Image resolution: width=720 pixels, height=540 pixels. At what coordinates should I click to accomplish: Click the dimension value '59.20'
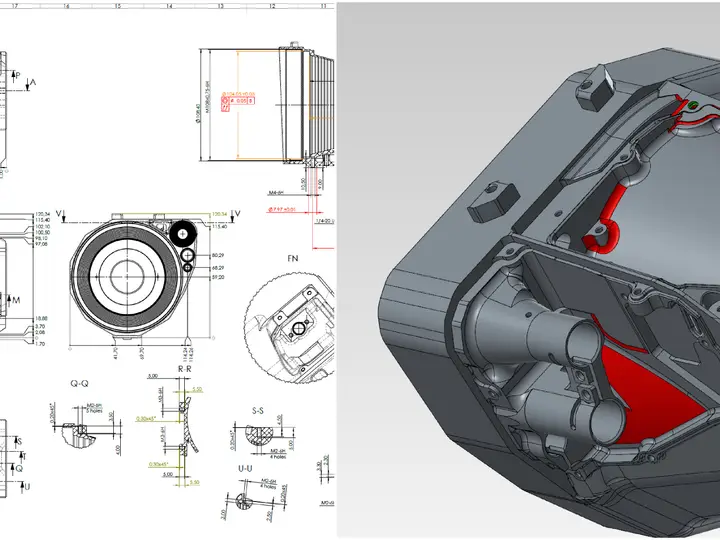coord(218,277)
